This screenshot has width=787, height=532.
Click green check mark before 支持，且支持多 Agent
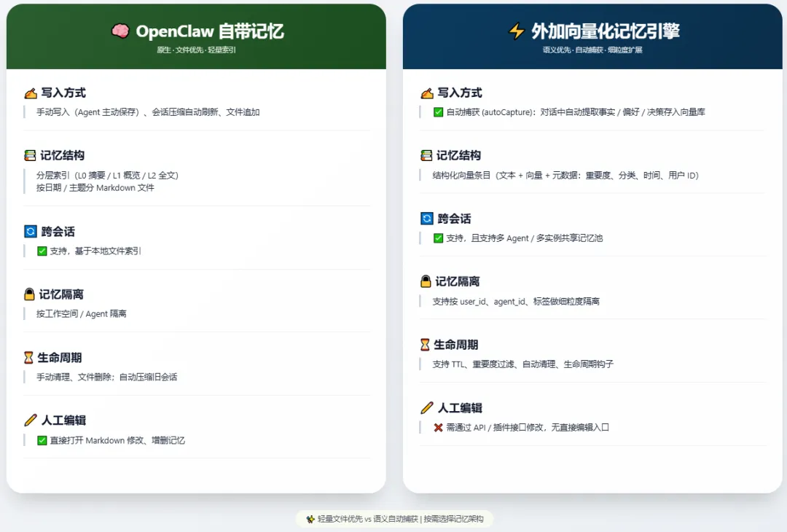pyautogui.click(x=438, y=238)
